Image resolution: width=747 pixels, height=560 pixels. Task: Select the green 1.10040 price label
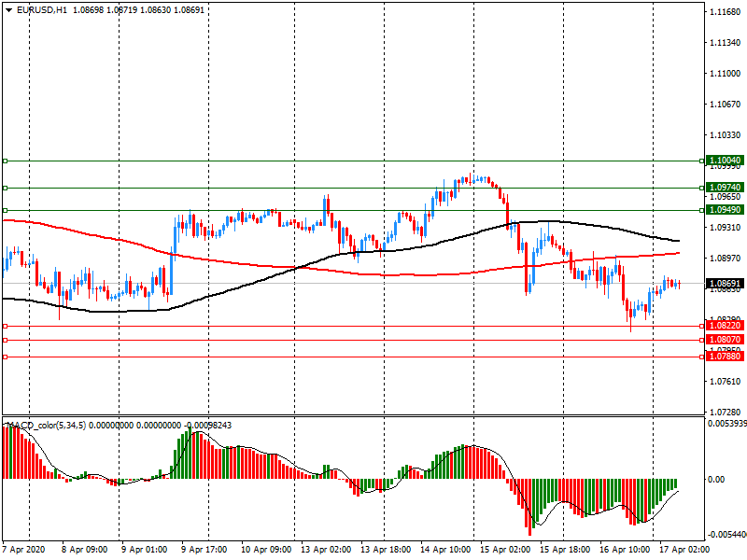725,161
